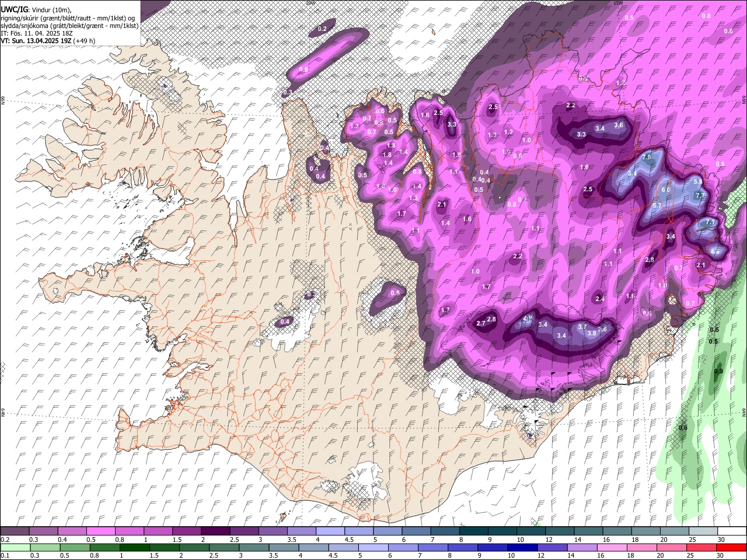Viewport: 747px width, 560px height.
Task: Click the 3.8 value in the southern snow band
Action: coord(591,333)
